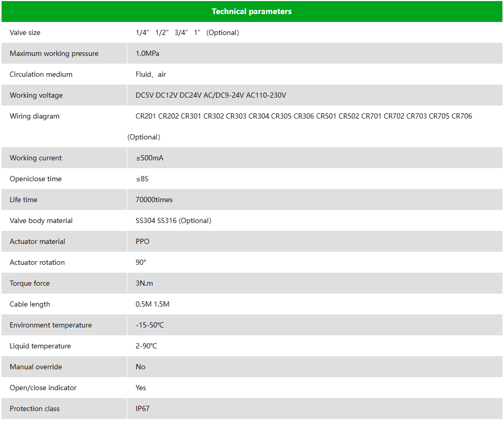Select the 0.5M 1.5M cable length value
Screen dimensions: 504x421
pos(152,304)
